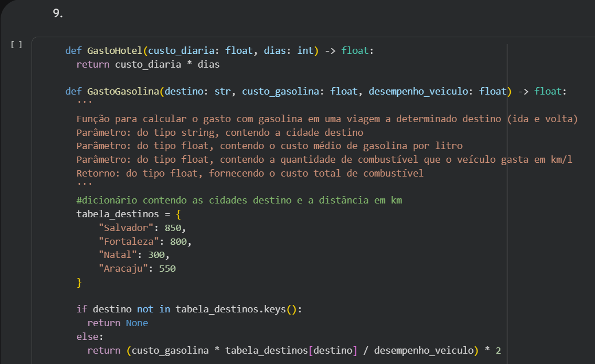Click on function name GastoGasolina

(123, 92)
